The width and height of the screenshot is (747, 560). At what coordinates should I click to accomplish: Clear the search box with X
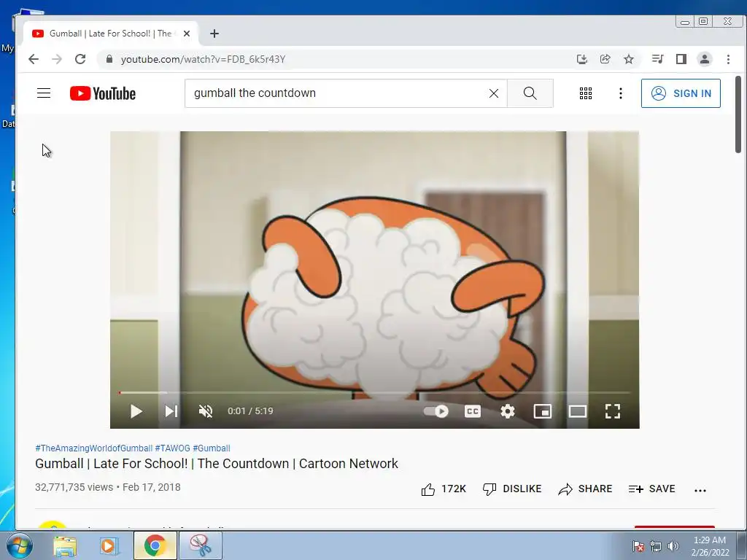coord(494,93)
